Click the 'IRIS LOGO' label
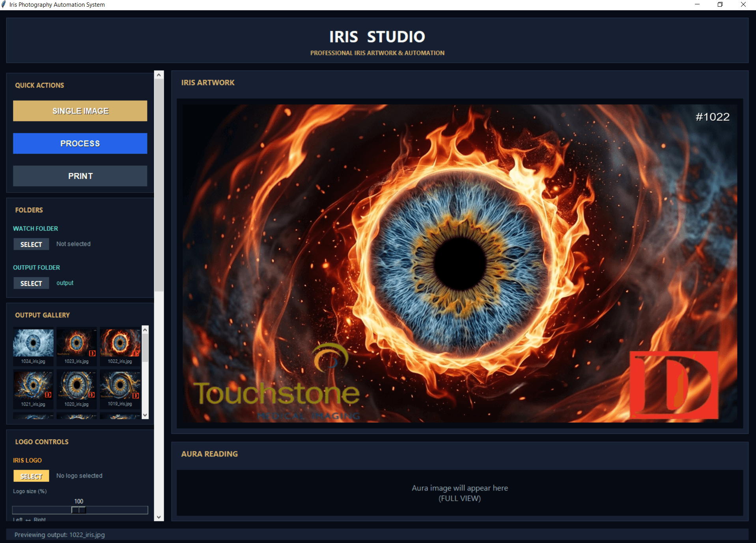This screenshot has width=756, height=543. pos(27,460)
